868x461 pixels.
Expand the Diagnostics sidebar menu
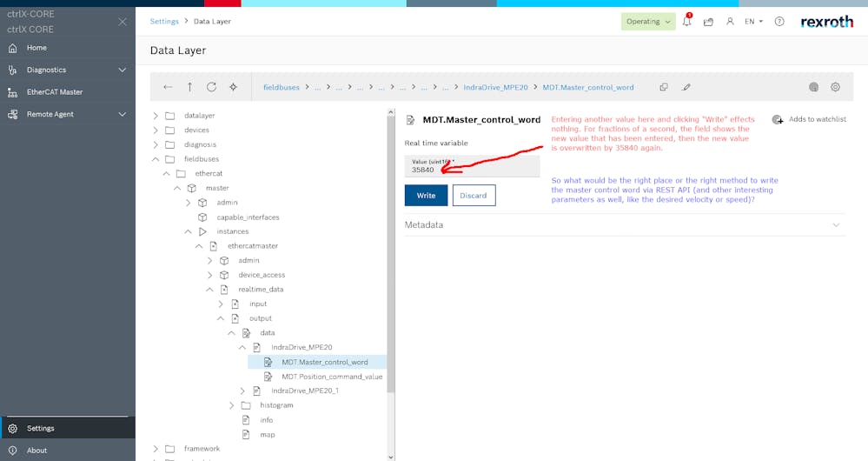point(122,70)
